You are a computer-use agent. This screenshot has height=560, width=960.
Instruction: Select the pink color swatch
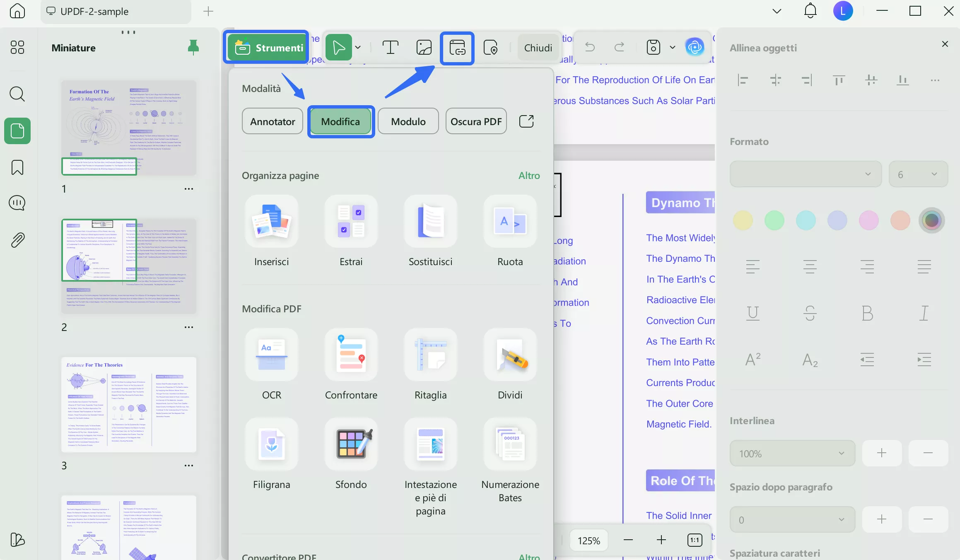pos(868,220)
